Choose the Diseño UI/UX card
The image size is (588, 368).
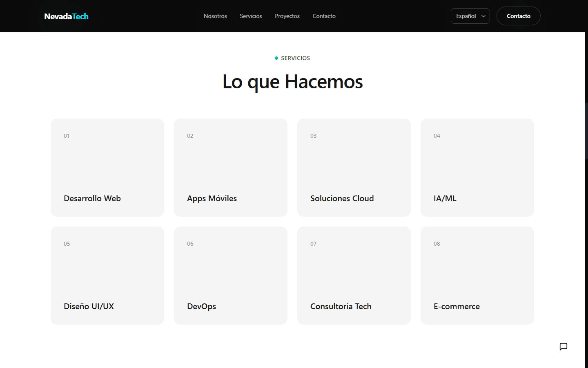tap(107, 276)
